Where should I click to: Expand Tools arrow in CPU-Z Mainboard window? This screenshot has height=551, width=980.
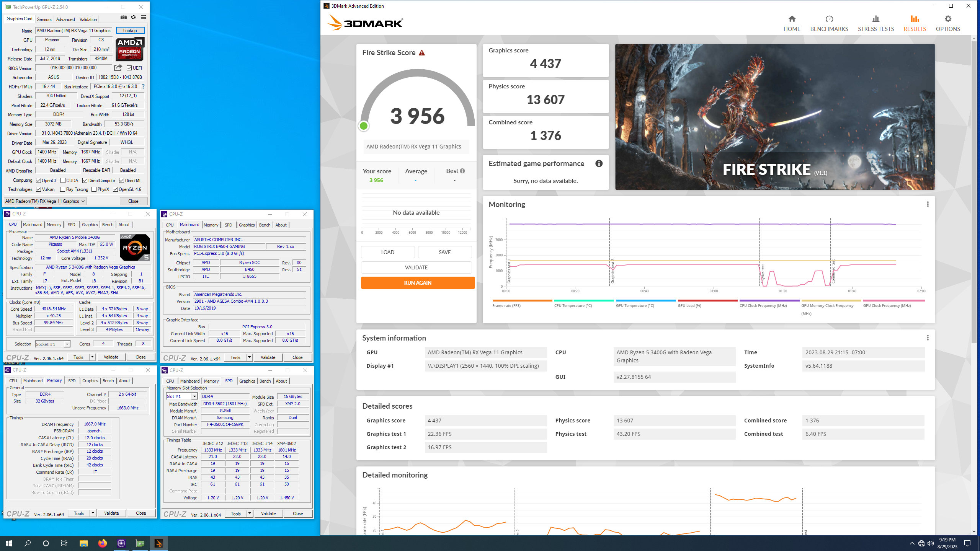coord(249,357)
